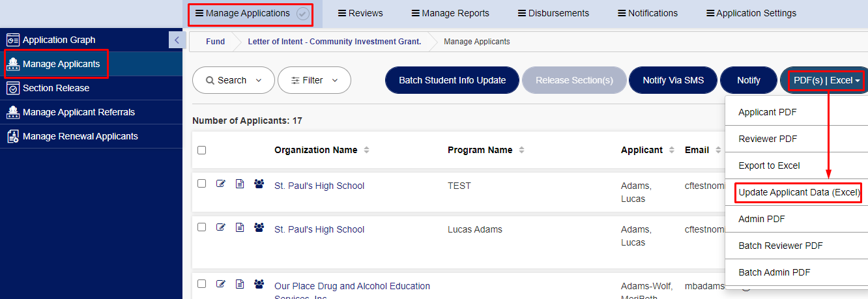This screenshot has height=299, width=868.
Task: Check the box for Lucas Adams program row
Action: click(x=202, y=227)
